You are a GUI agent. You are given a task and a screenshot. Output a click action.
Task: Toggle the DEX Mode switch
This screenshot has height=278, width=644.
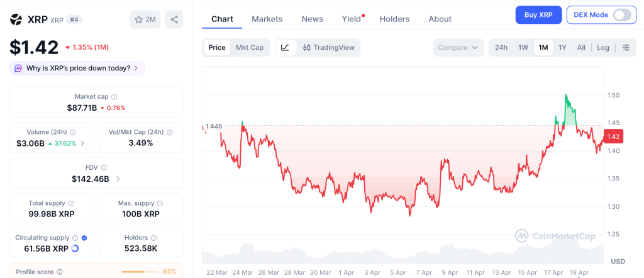[621, 15]
